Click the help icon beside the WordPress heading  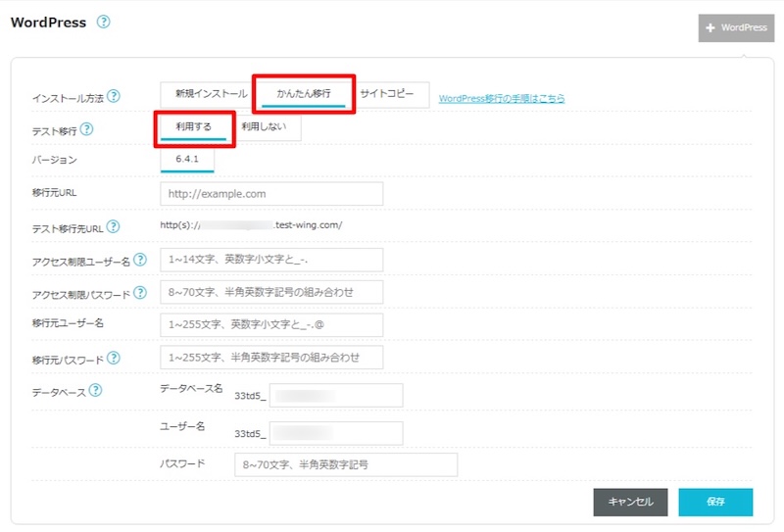point(103,23)
